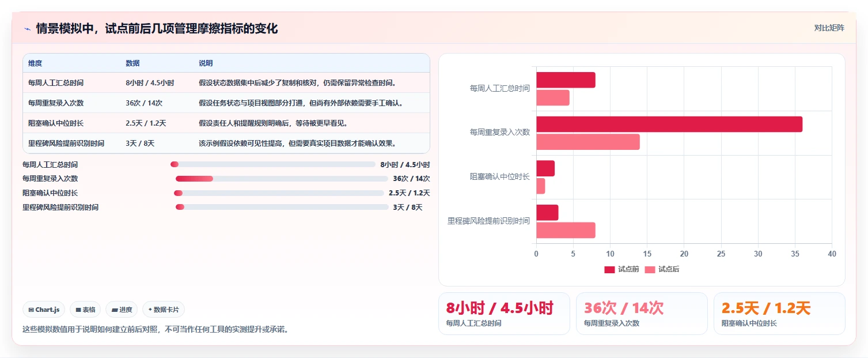Click description starting 假设责任人和提醒规则
Image resolution: width=868 pixels, height=358 pixels.
tap(273, 123)
